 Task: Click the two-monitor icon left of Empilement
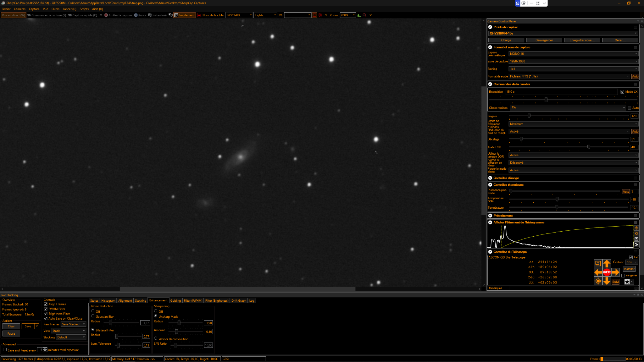point(170,15)
